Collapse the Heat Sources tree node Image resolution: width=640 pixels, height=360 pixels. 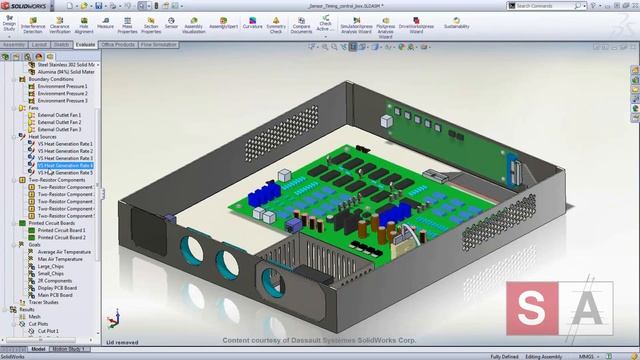click(x=14, y=137)
